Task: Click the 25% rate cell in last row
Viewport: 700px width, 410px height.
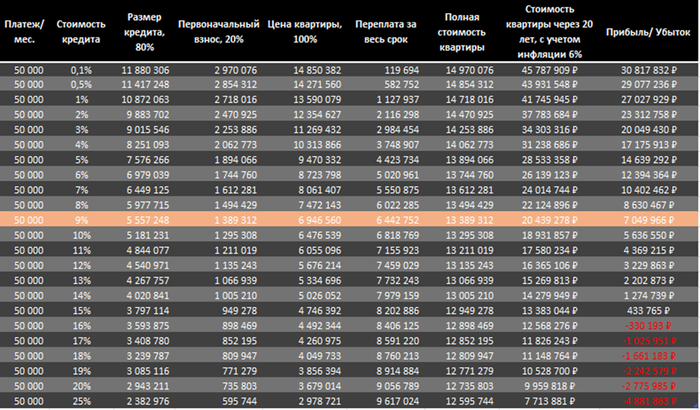Action: (82, 400)
